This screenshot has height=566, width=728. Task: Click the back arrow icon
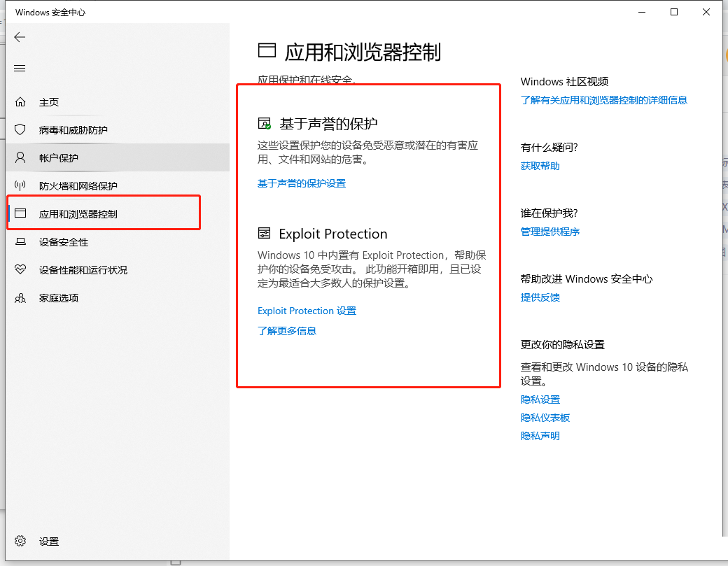point(20,37)
